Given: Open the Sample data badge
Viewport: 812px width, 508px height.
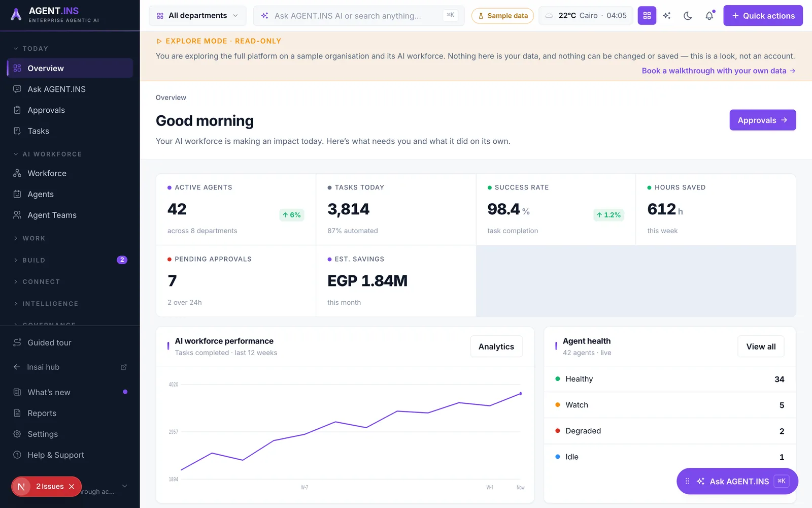Looking at the screenshot, I should pyautogui.click(x=502, y=16).
